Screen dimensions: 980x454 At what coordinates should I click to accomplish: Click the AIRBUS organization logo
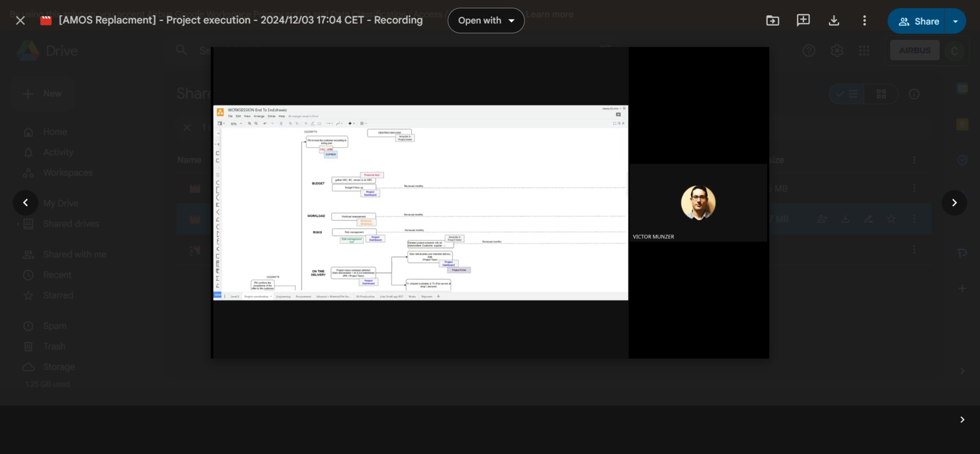coord(915,50)
